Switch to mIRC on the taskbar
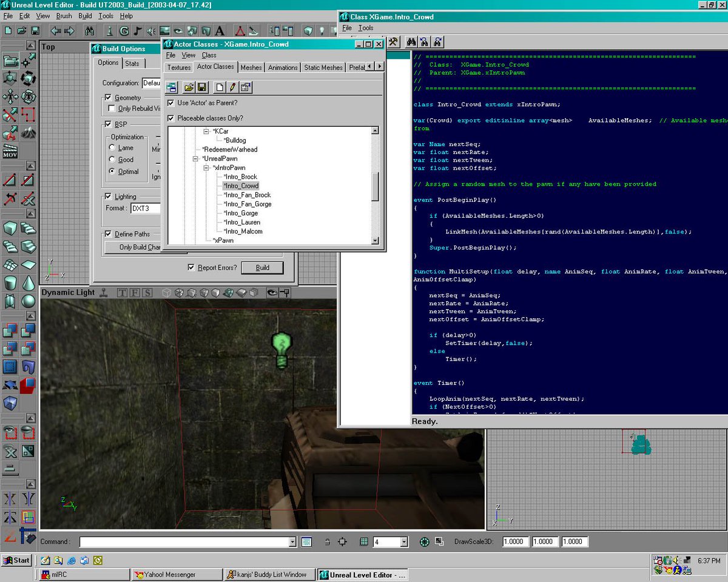The height and width of the screenshot is (582, 728). click(84, 574)
